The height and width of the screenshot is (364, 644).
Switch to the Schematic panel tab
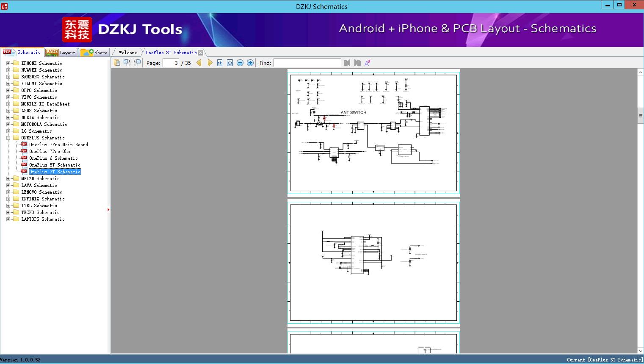22,52
